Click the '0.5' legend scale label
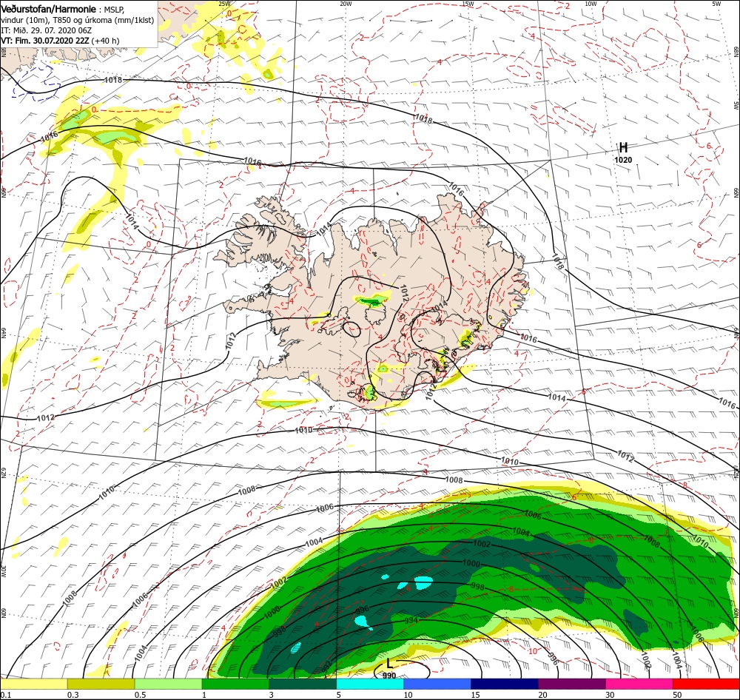The height and width of the screenshot is (700, 740). point(140,695)
